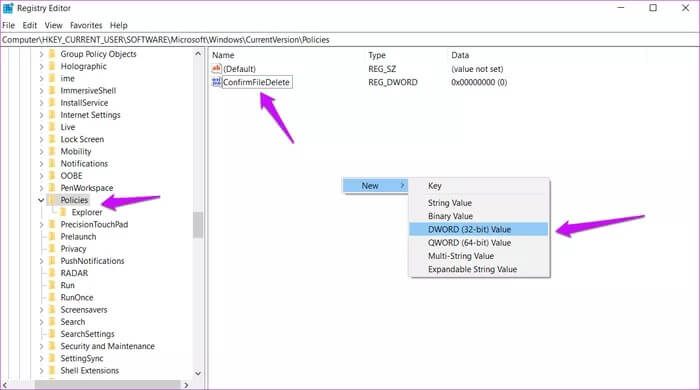Click the ConfirmFileDelete DWORD value icon
The image size is (700, 390).
[x=217, y=82]
